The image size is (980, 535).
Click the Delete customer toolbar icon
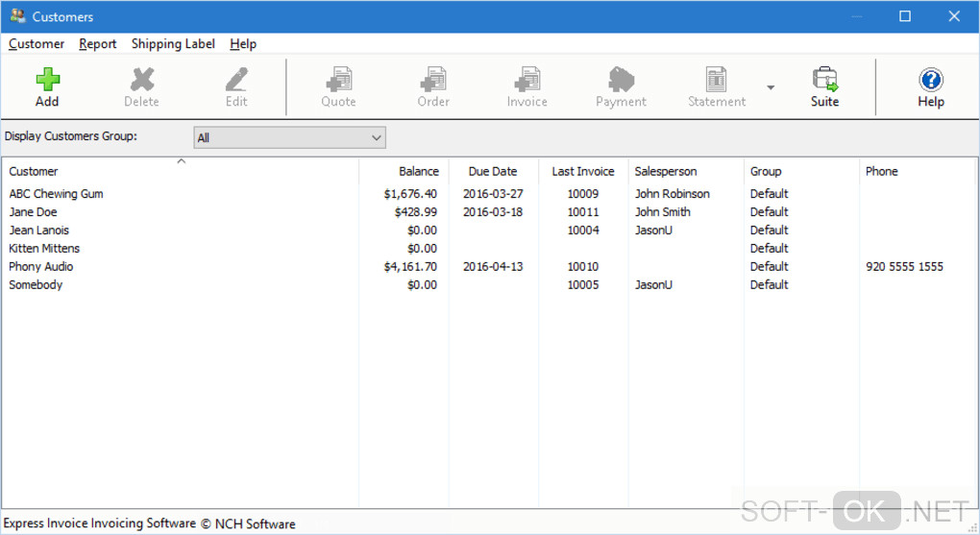point(142,80)
